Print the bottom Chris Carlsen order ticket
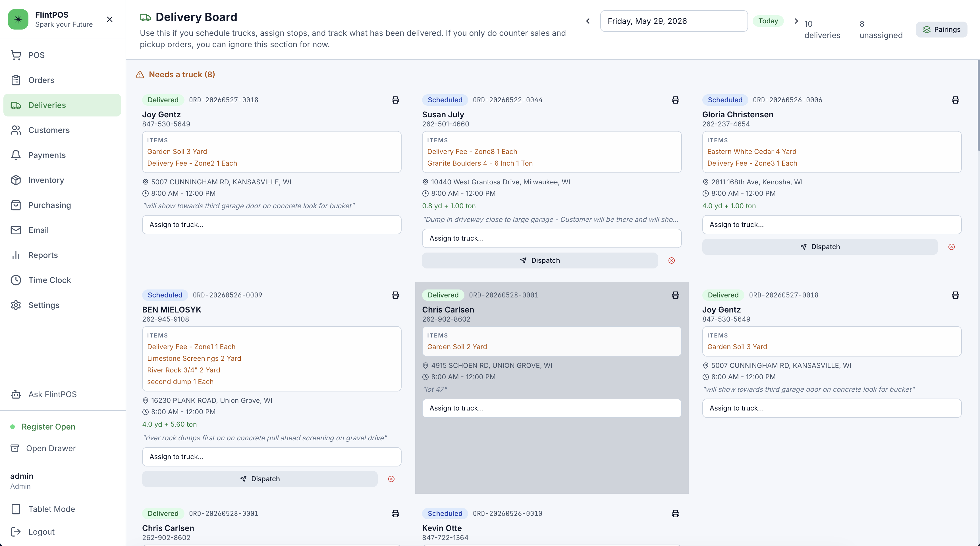980x546 pixels. pyautogui.click(x=395, y=514)
